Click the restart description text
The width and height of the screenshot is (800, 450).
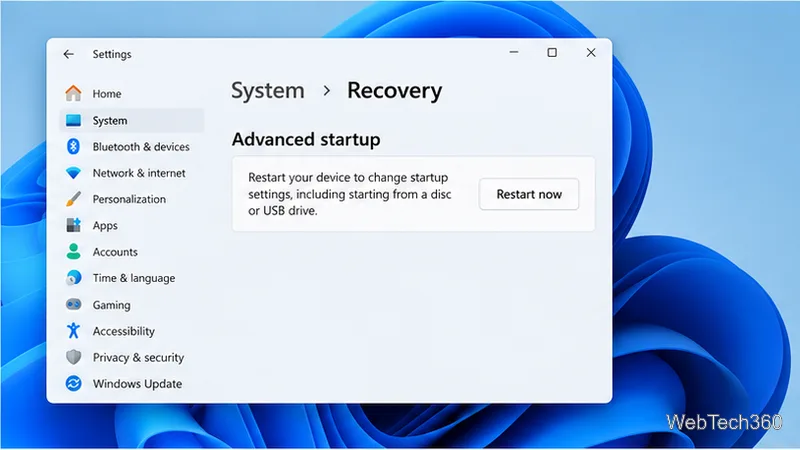349,194
